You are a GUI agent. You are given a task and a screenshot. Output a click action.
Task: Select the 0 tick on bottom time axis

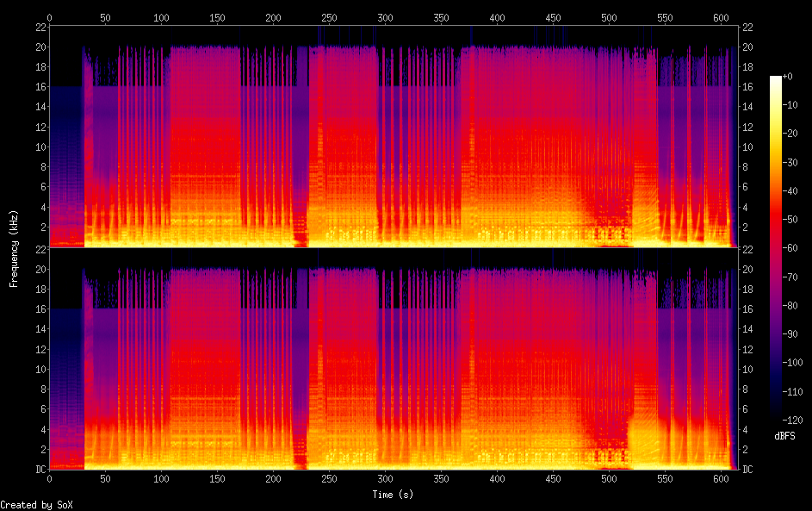click(x=49, y=478)
